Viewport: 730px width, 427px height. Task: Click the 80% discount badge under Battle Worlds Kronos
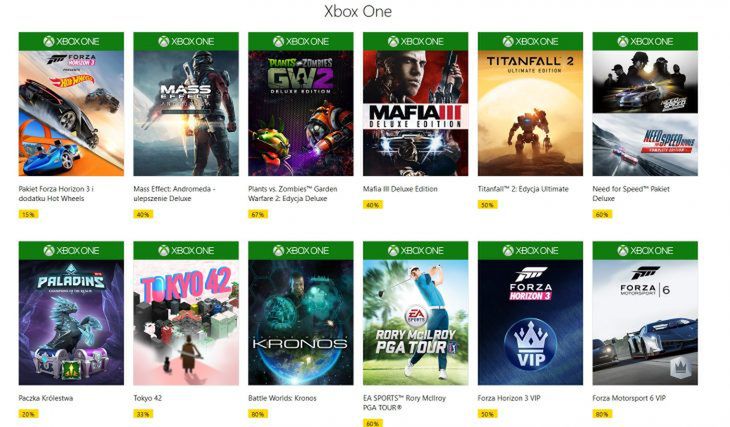(x=258, y=414)
